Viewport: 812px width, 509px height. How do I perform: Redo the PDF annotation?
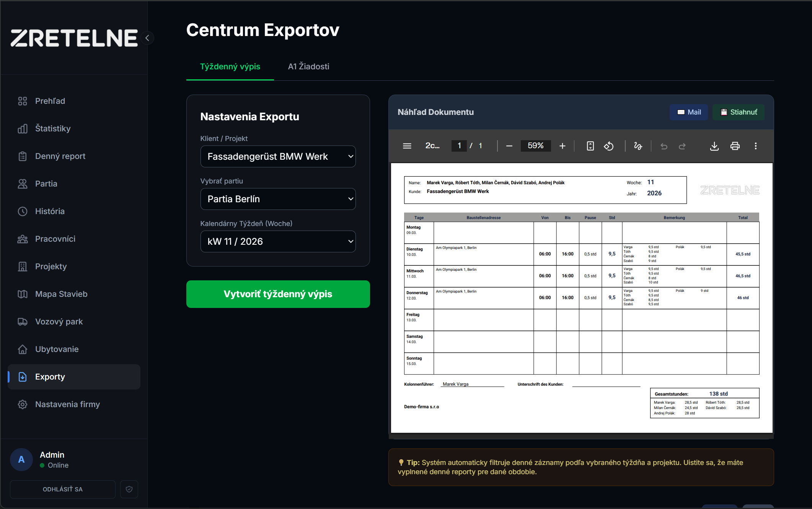point(682,146)
